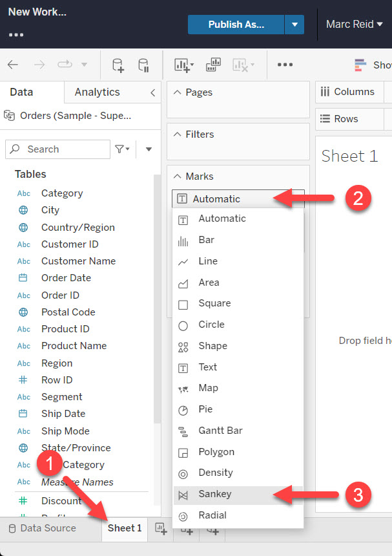Screen dimensions: 392x556
Task: Choose Gantt Bar from the marks list
Action: click(220, 431)
